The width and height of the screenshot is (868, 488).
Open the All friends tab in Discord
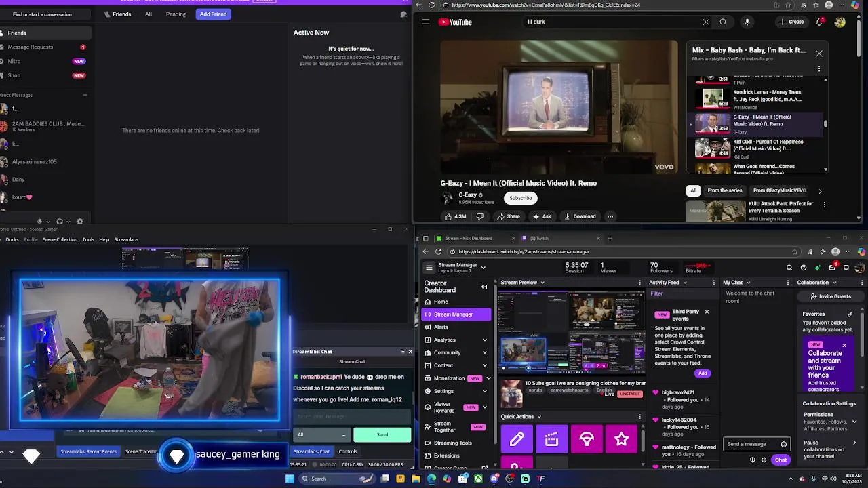coord(149,14)
